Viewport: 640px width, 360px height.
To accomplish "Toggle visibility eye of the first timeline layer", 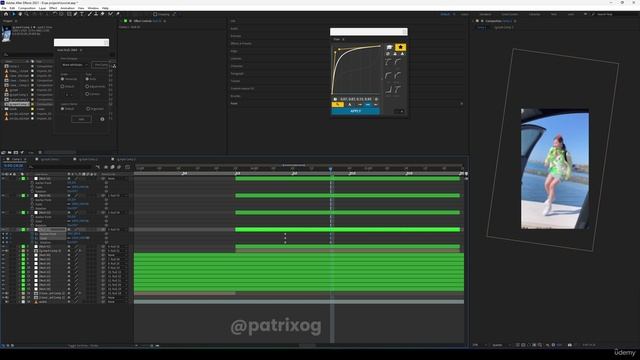I will tap(3, 178).
